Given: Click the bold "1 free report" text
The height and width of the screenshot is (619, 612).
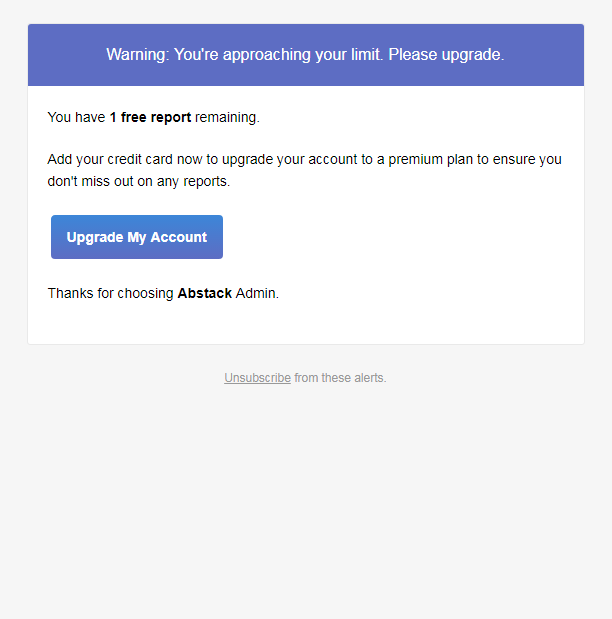Looking at the screenshot, I should click(x=150, y=117).
